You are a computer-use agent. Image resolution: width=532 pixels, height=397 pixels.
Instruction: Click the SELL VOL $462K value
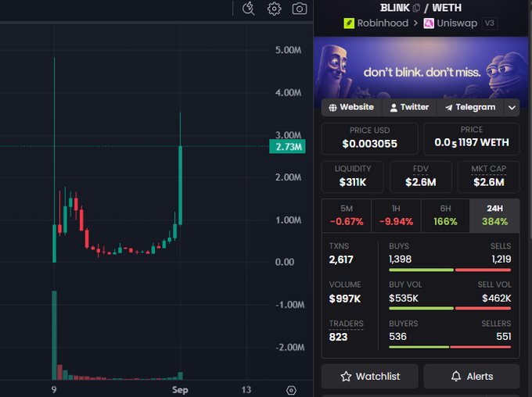[496, 299]
